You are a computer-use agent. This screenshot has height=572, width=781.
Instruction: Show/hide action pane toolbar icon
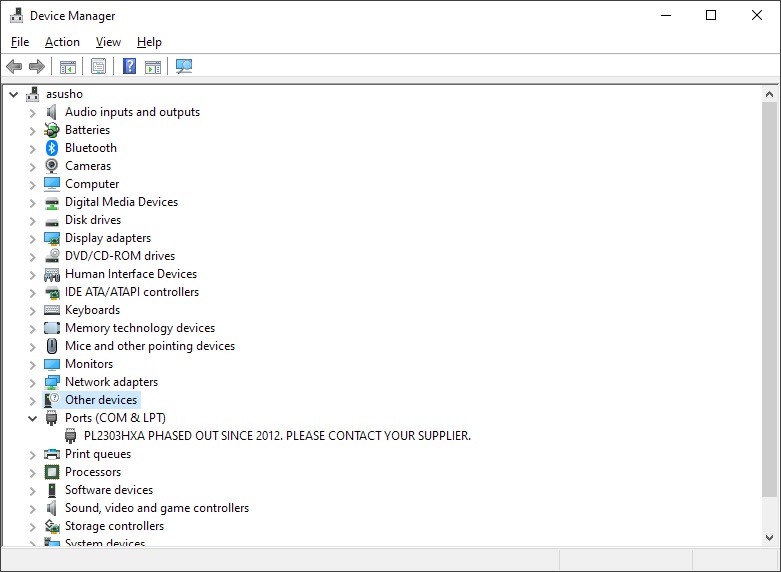click(x=153, y=66)
